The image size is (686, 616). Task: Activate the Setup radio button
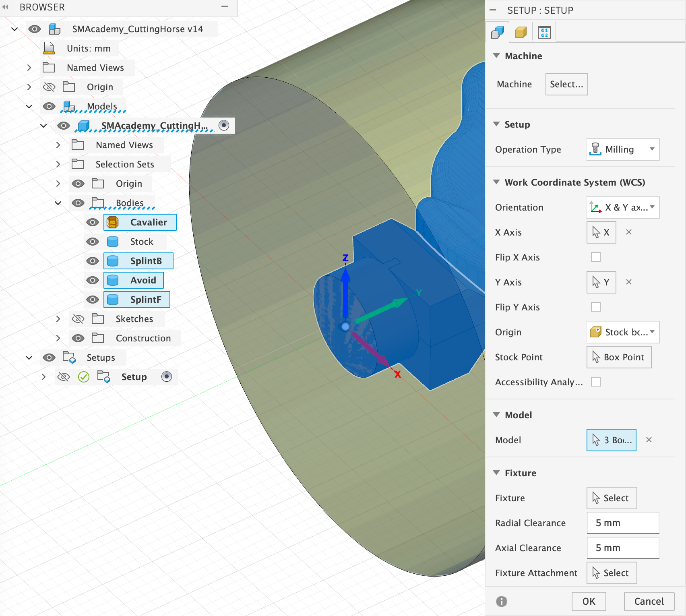166,376
